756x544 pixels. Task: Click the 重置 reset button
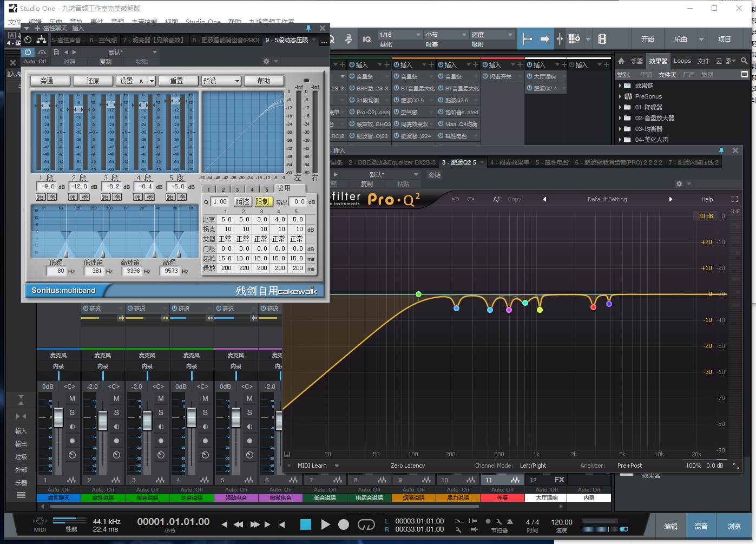point(177,81)
